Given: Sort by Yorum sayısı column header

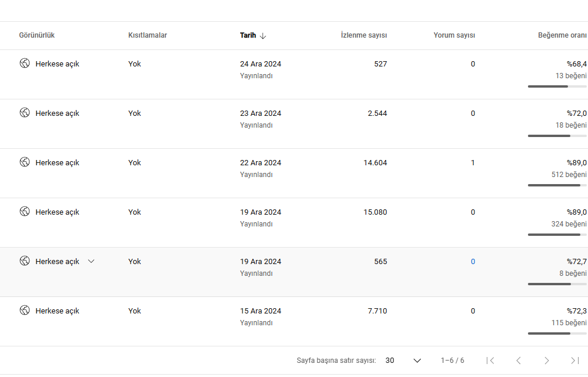Looking at the screenshot, I should [x=454, y=35].
